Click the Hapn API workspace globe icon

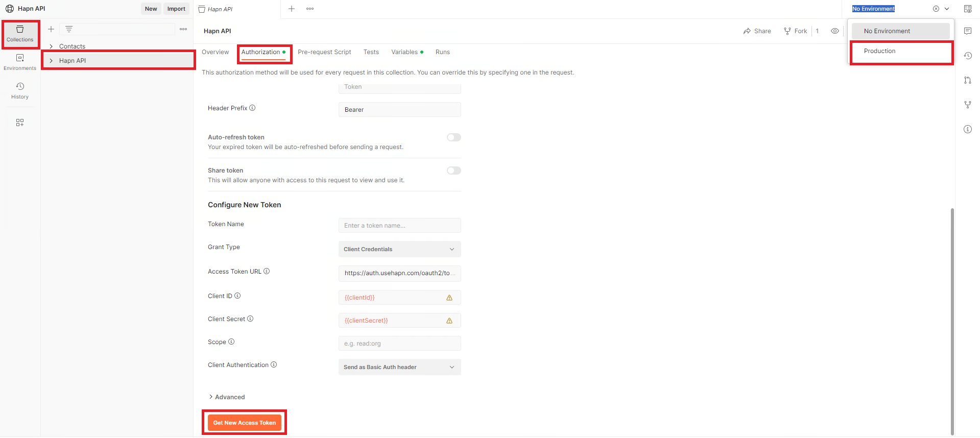[x=10, y=9]
